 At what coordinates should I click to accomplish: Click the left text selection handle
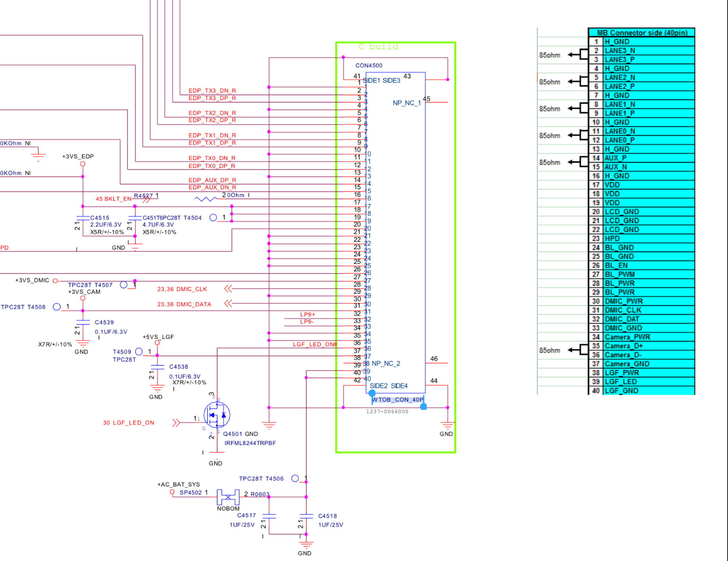point(372,393)
